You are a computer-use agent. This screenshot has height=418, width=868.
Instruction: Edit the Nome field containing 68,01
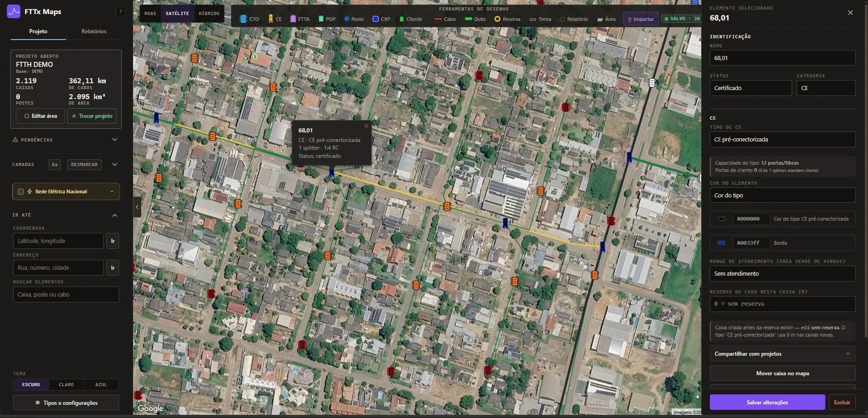[783, 58]
